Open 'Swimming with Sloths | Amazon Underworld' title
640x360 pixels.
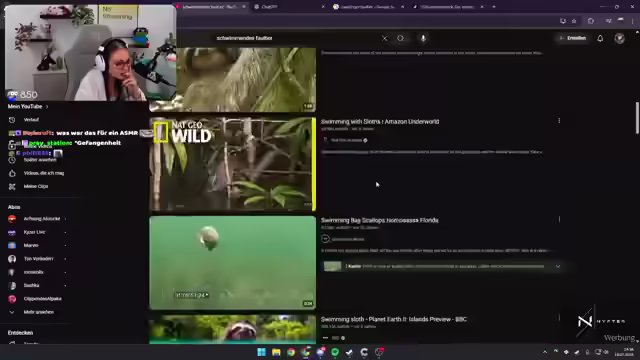[x=380, y=121]
